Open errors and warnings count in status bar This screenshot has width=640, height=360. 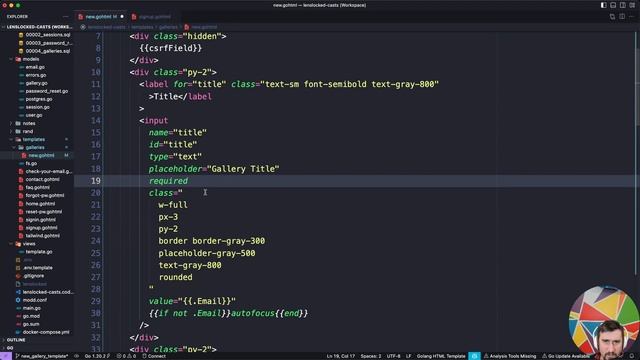point(126,356)
